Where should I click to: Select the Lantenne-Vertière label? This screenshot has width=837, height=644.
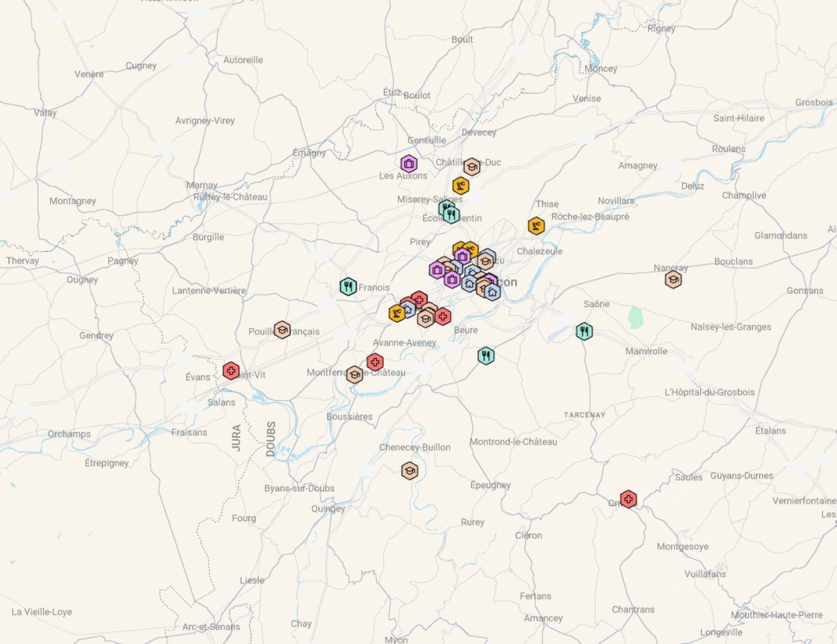point(209,291)
